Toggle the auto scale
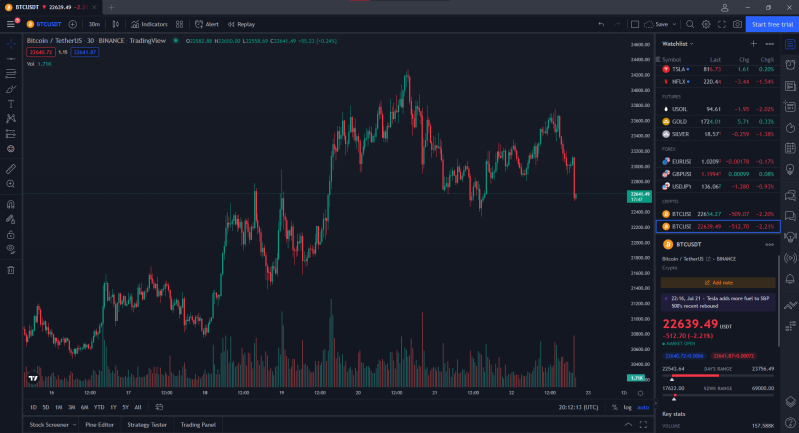This screenshot has width=799, height=433. pos(643,407)
